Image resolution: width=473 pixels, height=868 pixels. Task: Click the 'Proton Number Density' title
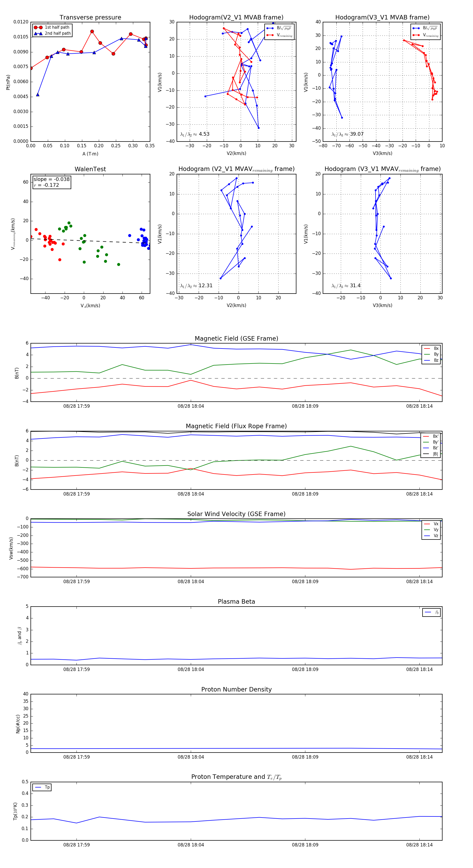point(236,689)
